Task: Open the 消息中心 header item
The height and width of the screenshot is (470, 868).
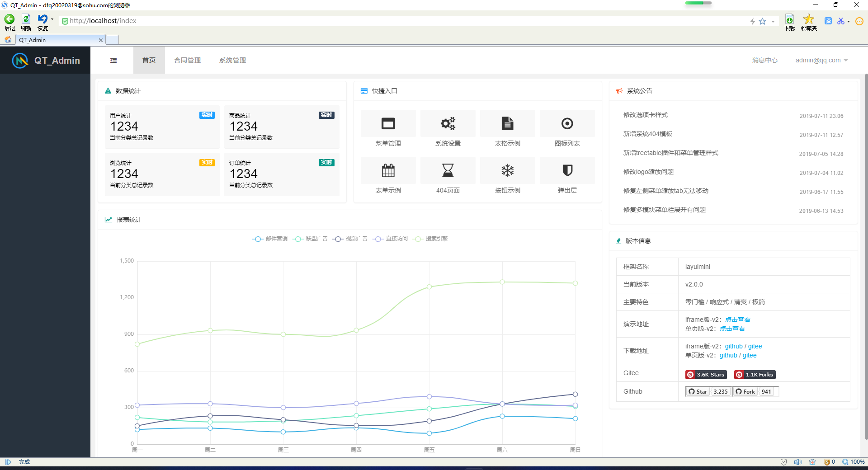Action: click(764, 60)
